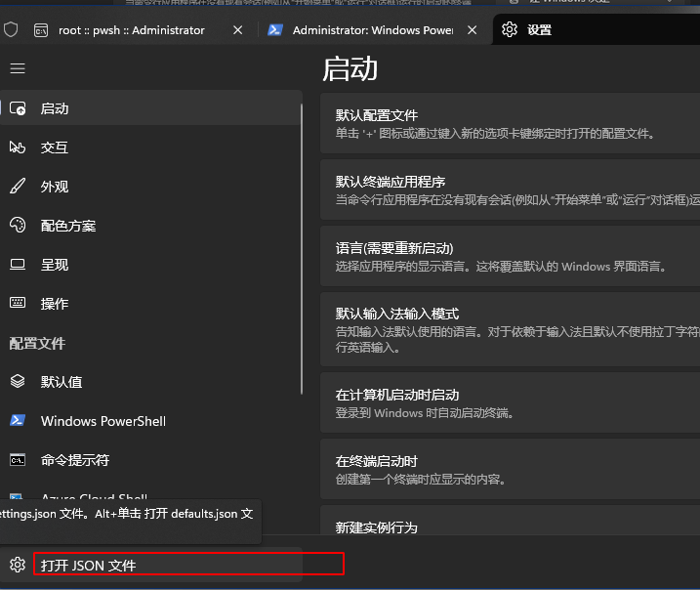Click the 交互 interaction icon
Screen dimensions: 700x590
(x=18, y=147)
